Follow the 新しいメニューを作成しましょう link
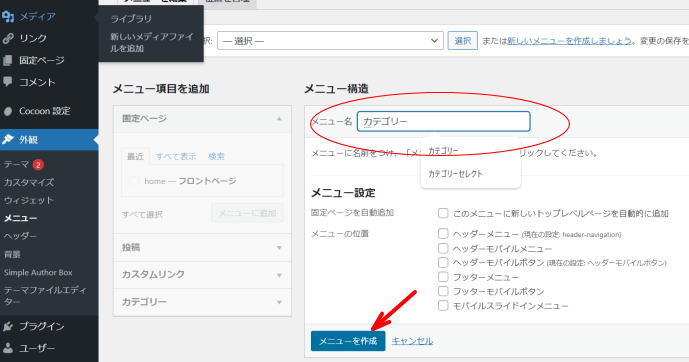 click(x=569, y=41)
